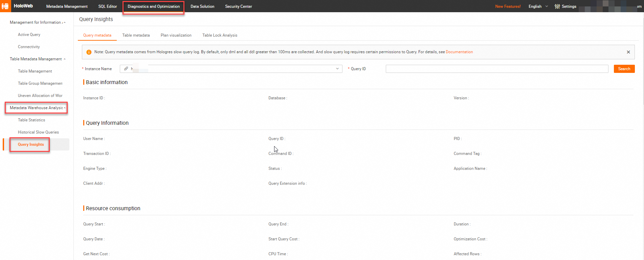Collapse Management for Information section
Image resolution: width=644 pixels, height=260 pixels.
coord(65,22)
